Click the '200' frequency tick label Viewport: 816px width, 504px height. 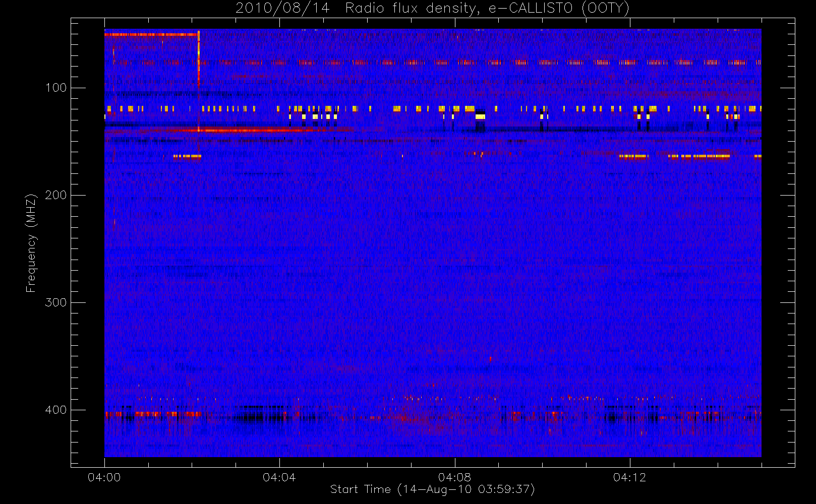(56, 195)
